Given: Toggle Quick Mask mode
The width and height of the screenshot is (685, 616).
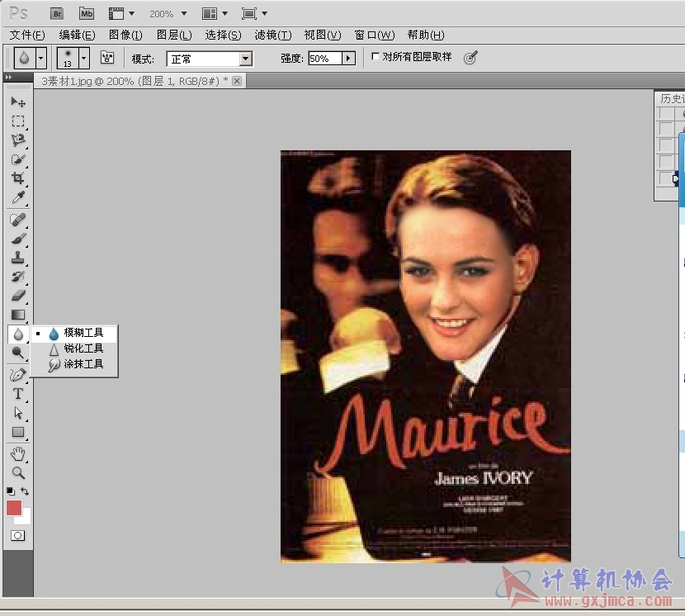Looking at the screenshot, I should [18, 536].
